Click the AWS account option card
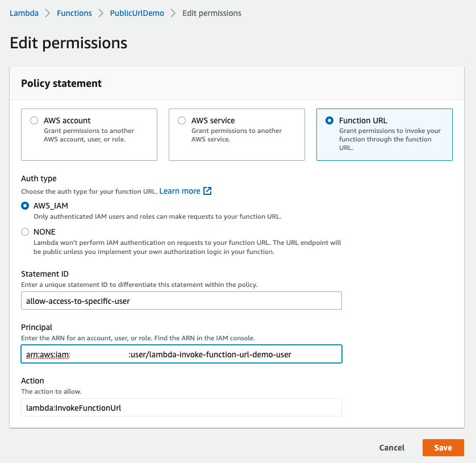Image resolution: width=476 pixels, height=463 pixels. [89, 135]
